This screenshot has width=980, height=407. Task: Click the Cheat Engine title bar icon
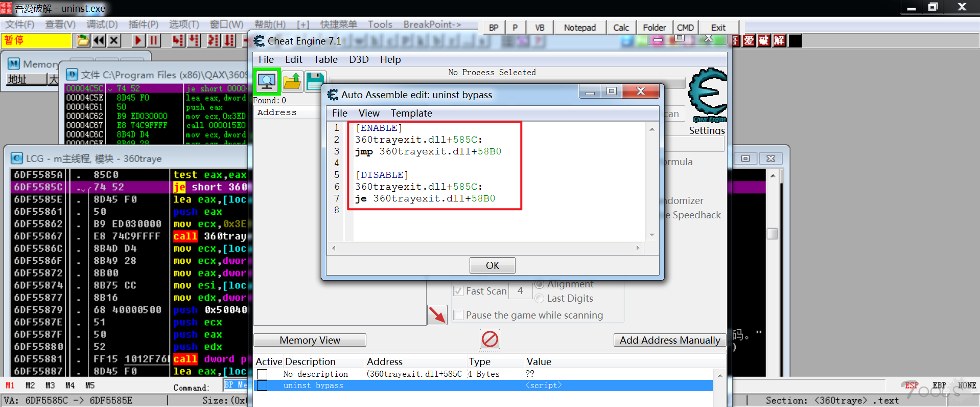pyautogui.click(x=260, y=41)
